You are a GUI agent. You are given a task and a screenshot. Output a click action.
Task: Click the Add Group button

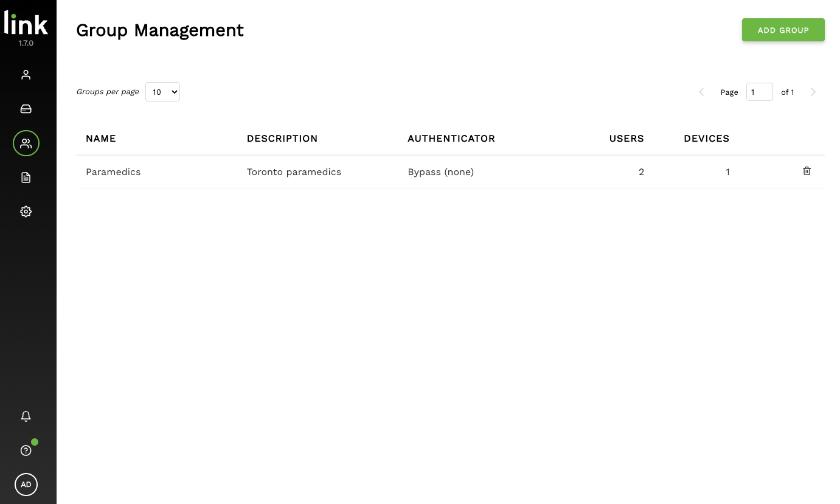pos(783,30)
